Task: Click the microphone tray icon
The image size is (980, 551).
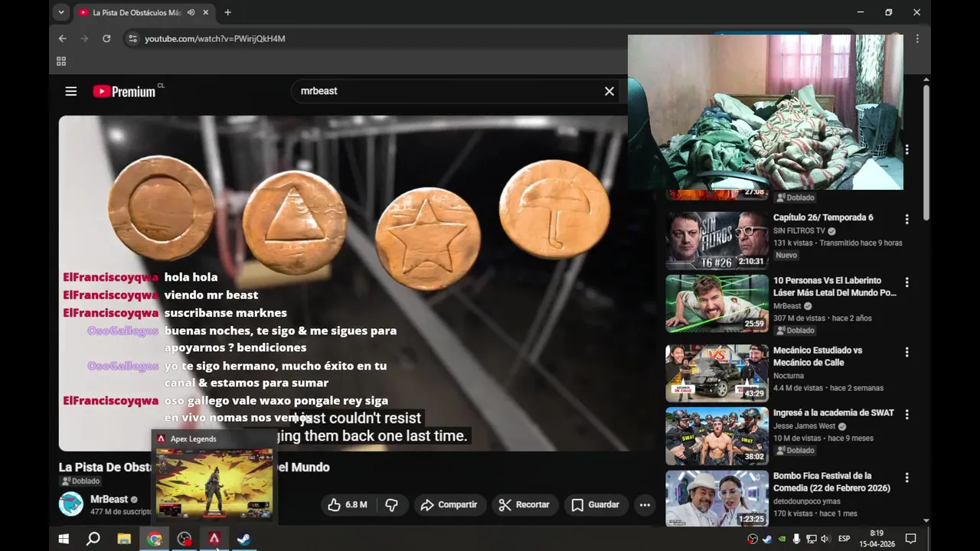Action: tap(796, 539)
